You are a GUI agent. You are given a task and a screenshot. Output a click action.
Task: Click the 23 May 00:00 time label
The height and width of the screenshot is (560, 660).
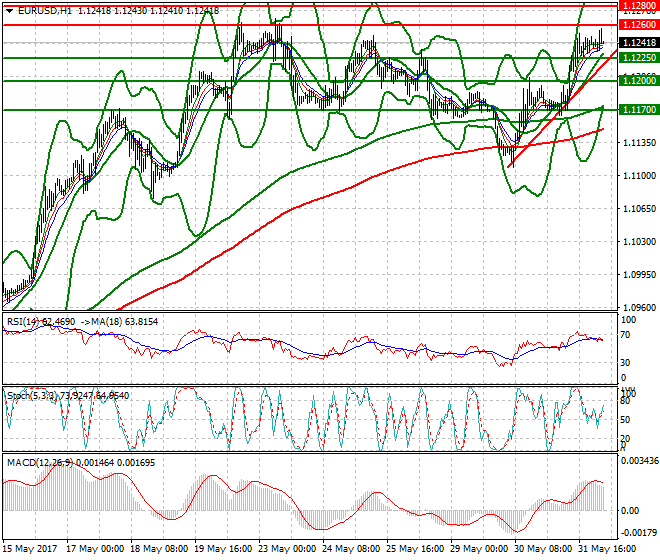pos(287,549)
